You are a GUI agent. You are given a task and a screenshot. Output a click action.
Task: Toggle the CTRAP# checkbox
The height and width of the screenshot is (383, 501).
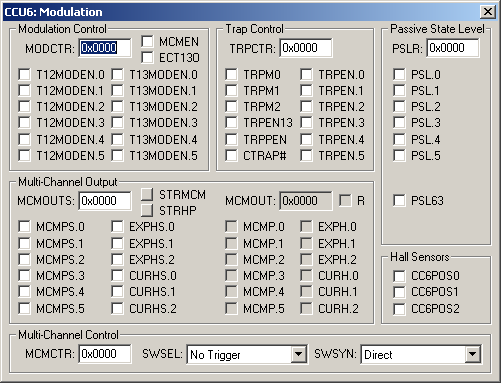point(231,155)
